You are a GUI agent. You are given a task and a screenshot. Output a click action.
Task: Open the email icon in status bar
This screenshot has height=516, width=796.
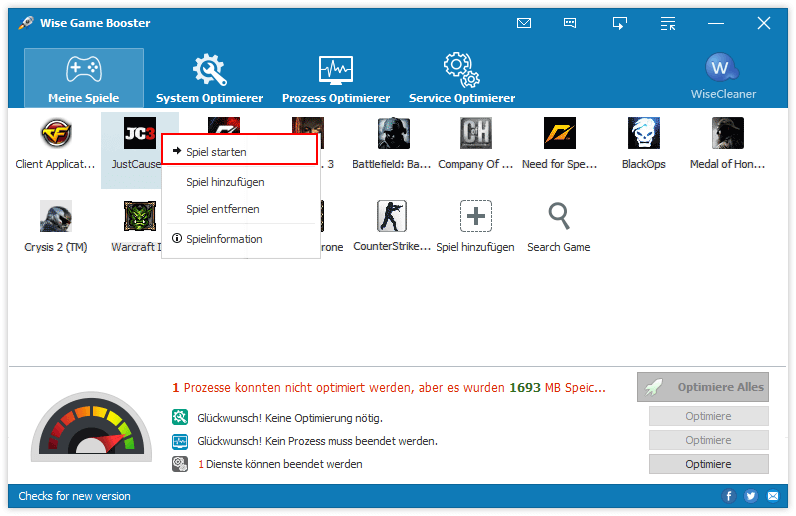coord(773,496)
